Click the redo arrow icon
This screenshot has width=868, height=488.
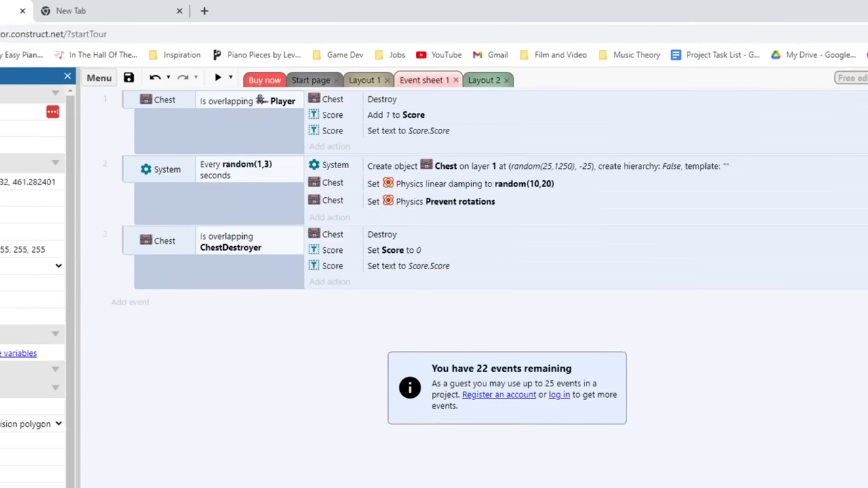click(182, 77)
